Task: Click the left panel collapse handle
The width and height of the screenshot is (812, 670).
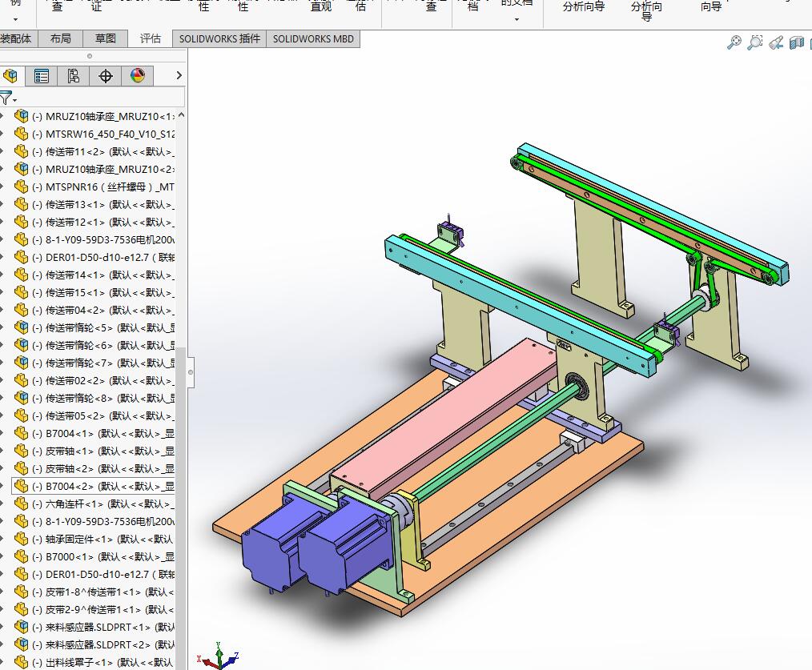Action: 191,372
